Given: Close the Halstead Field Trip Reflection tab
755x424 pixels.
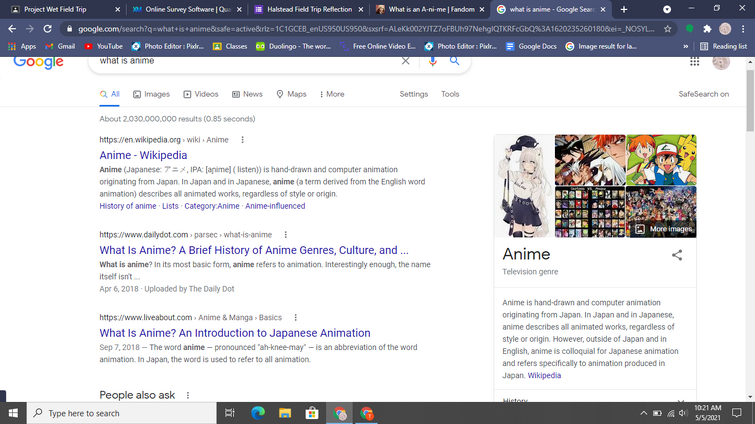Looking at the screenshot, I should point(361,9).
